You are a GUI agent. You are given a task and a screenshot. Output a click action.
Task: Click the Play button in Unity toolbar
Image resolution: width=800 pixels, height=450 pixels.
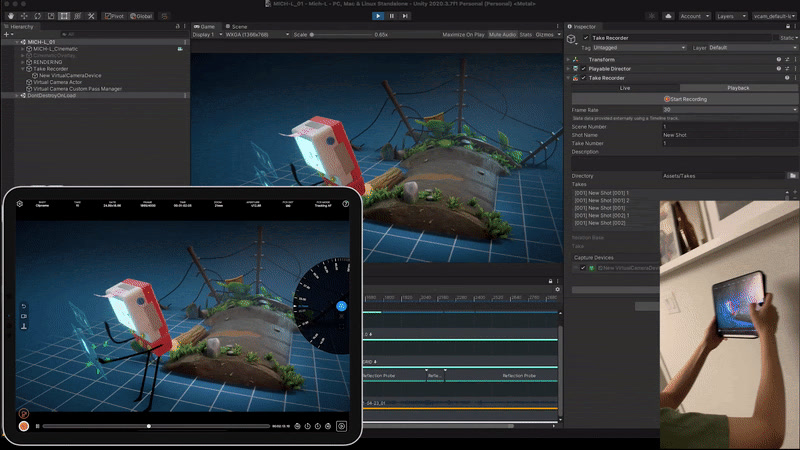[x=378, y=16]
